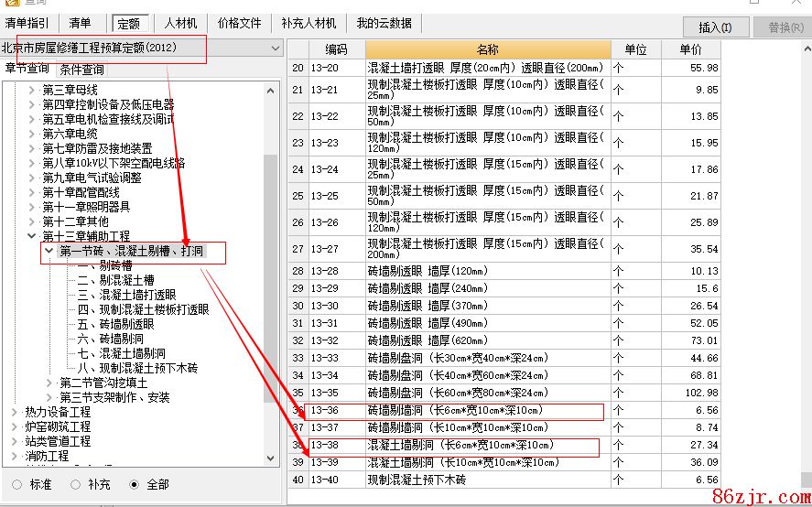
Task: Select the 我的云数据 tab
Action: tap(384, 23)
